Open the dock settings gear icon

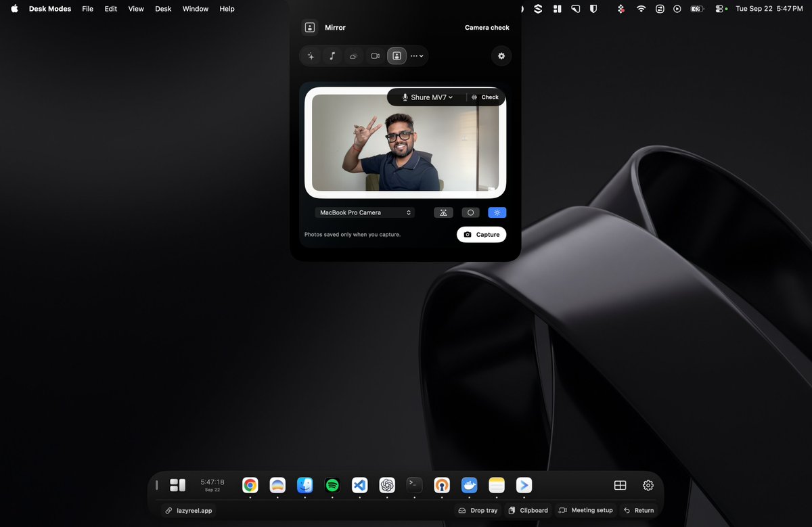[648, 485]
